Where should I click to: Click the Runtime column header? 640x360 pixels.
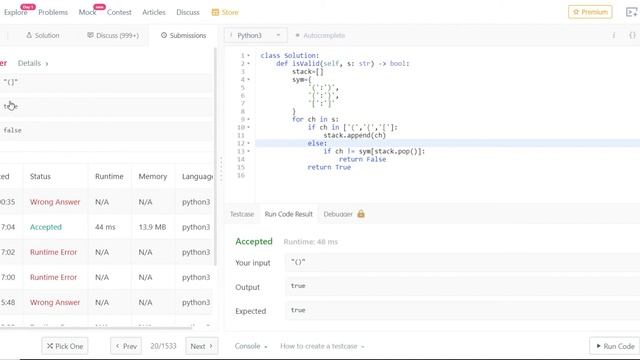[109, 176]
